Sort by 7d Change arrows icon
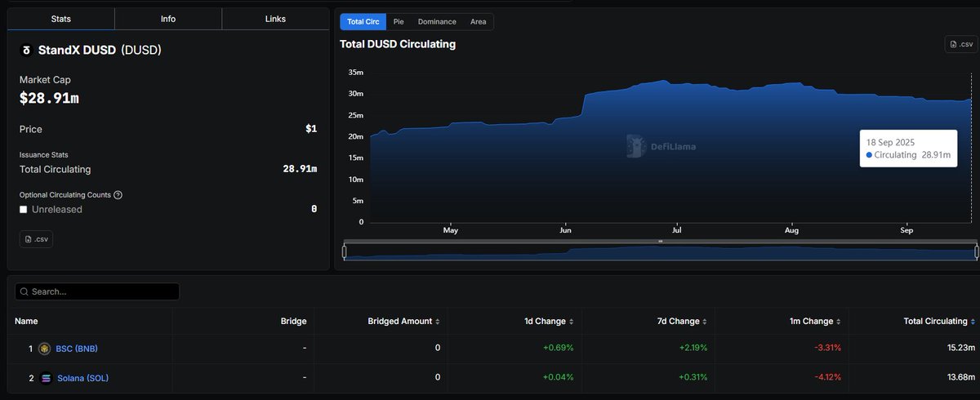The width and height of the screenshot is (980, 400). (705, 322)
